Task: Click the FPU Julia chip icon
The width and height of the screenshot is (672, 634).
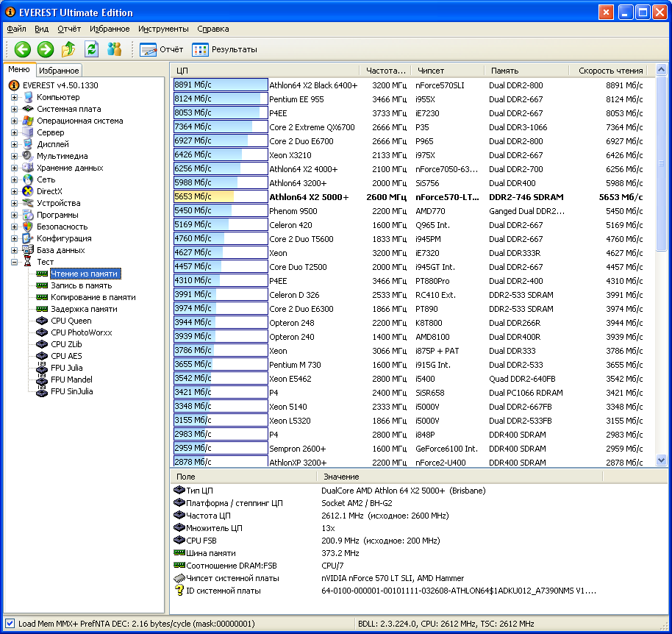Action: click(x=42, y=368)
